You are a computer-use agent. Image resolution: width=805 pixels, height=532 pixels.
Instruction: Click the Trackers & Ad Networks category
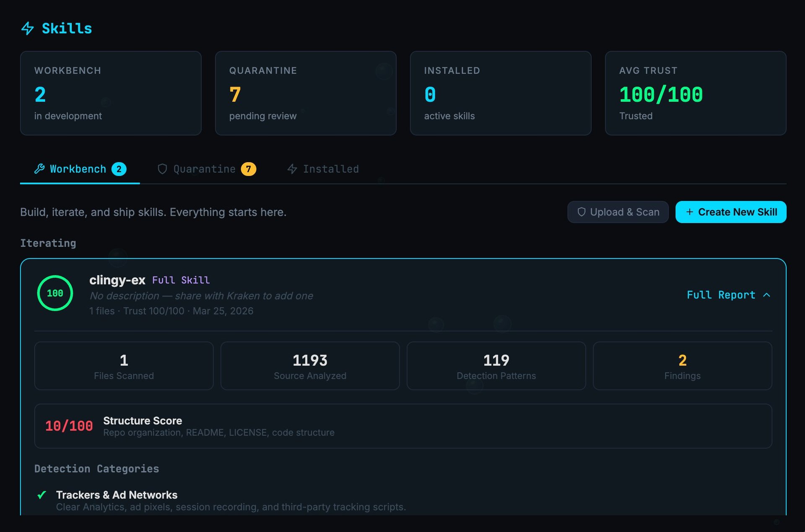tap(117, 495)
